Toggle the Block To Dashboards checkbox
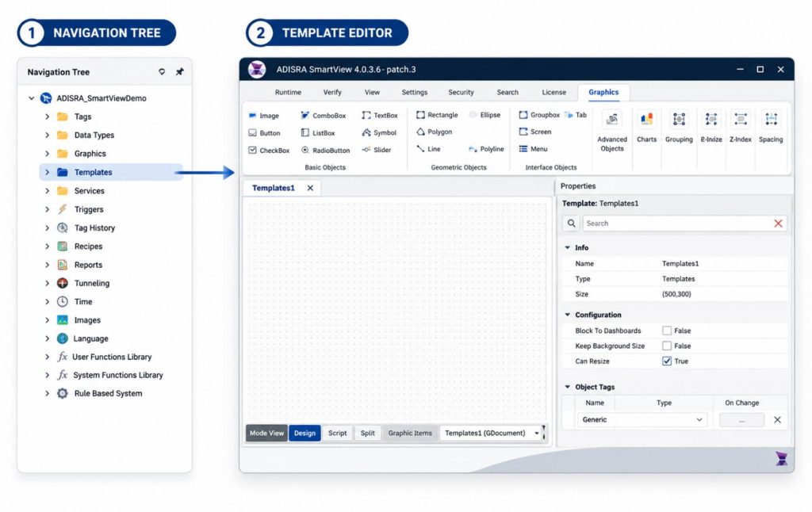 click(x=666, y=331)
